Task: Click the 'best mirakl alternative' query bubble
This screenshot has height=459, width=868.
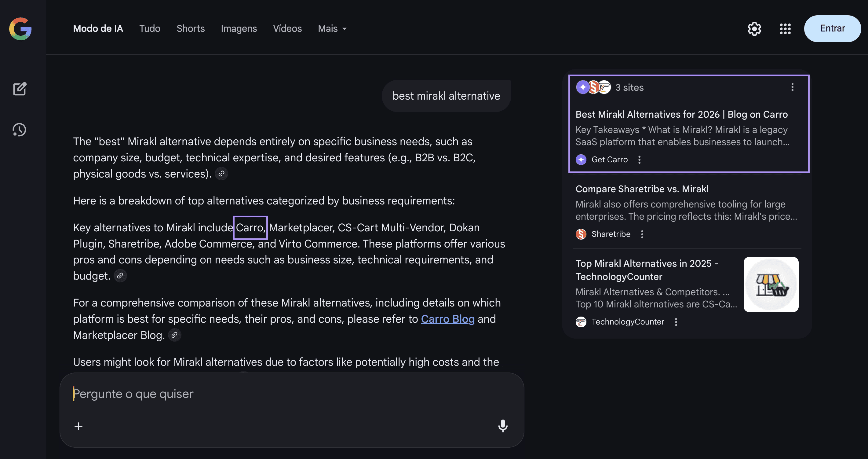Action: [x=446, y=96]
